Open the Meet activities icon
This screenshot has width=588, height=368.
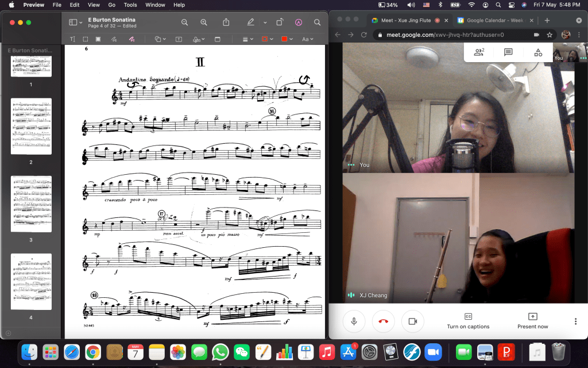tap(538, 52)
